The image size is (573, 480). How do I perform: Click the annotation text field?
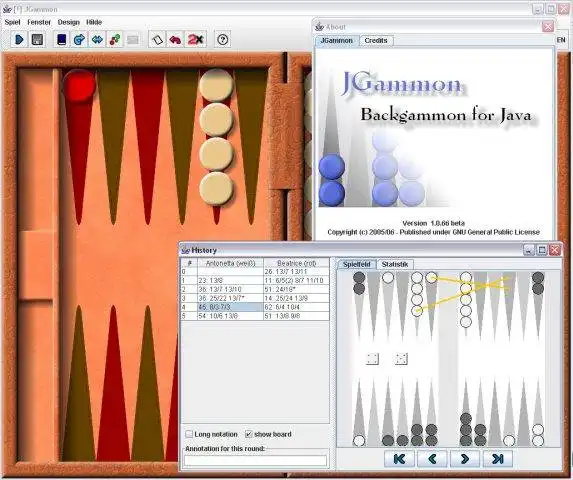pos(255,461)
